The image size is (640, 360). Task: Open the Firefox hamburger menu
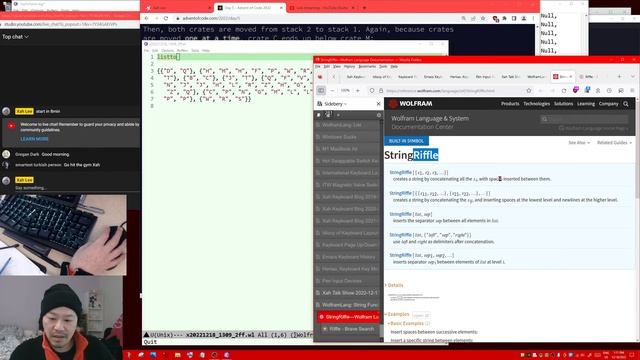click(632, 91)
